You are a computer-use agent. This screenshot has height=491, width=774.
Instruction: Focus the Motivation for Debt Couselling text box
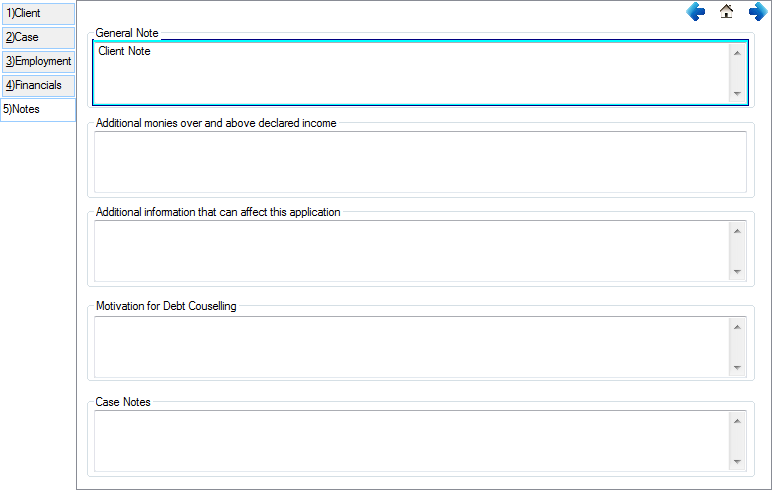(x=410, y=346)
